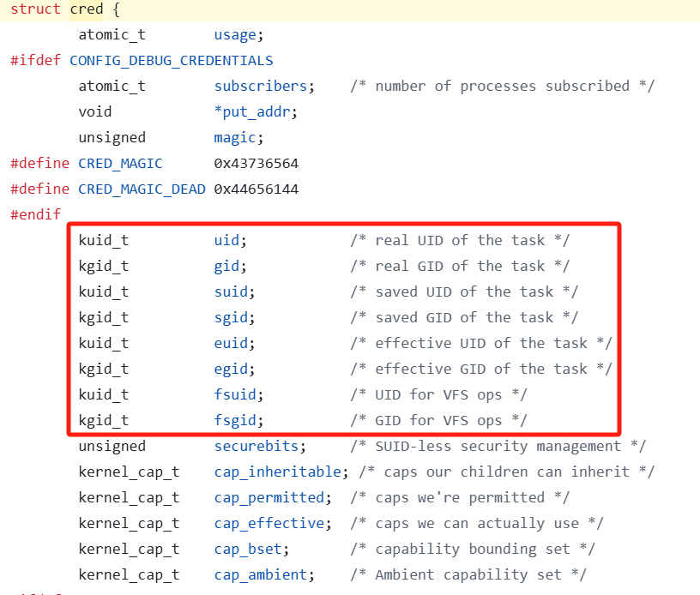Select the sgid field identifier
This screenshot has width=700, height=595.
[231, 317]
